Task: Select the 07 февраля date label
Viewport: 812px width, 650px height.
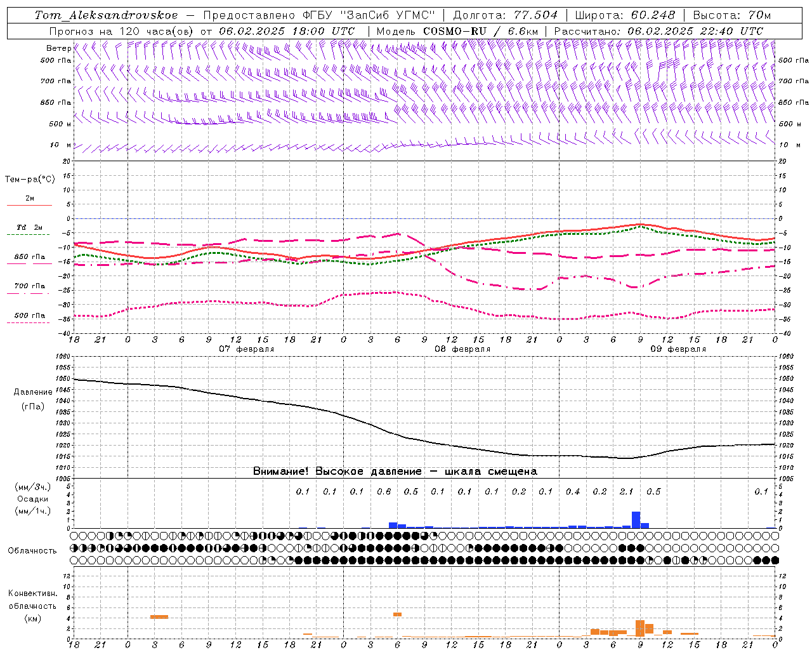Action: pos(246,349)
